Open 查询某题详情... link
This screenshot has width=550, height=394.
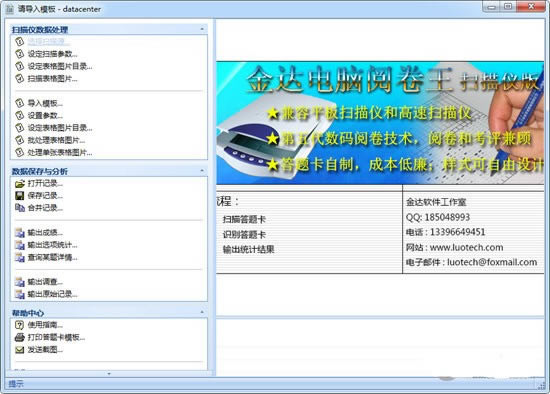[x=53, y=258]
